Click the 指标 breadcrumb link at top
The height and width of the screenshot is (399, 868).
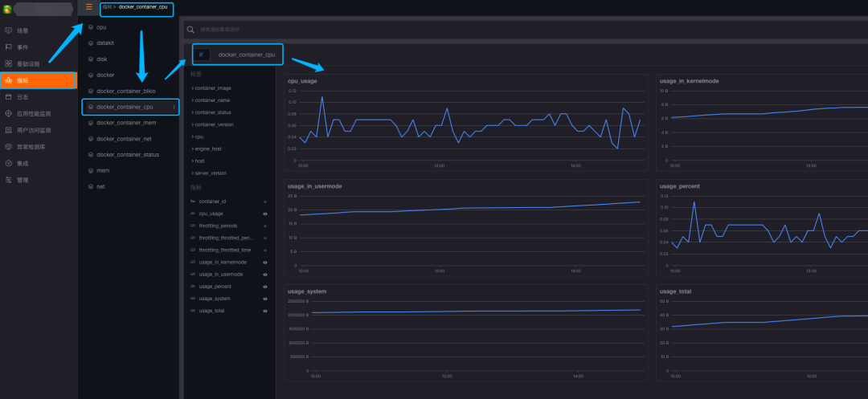pos(105,7)
